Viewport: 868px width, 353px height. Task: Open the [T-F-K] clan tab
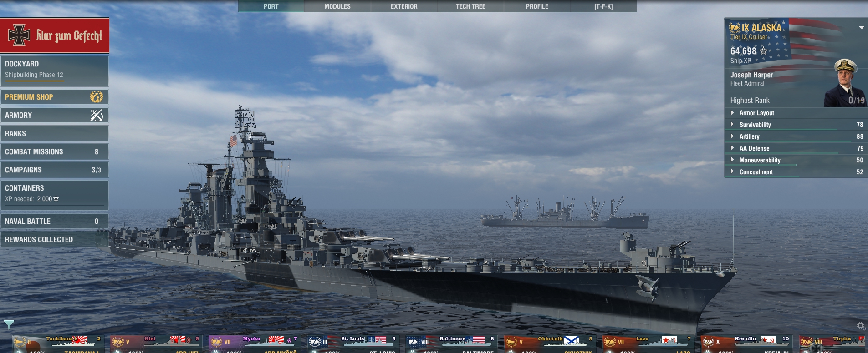(x=603, y=6)
